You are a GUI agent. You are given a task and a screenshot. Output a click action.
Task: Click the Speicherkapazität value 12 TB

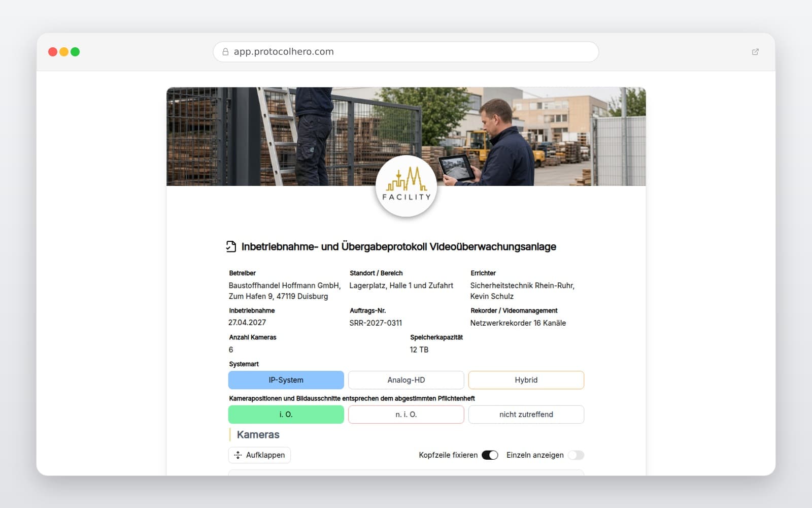419,350
